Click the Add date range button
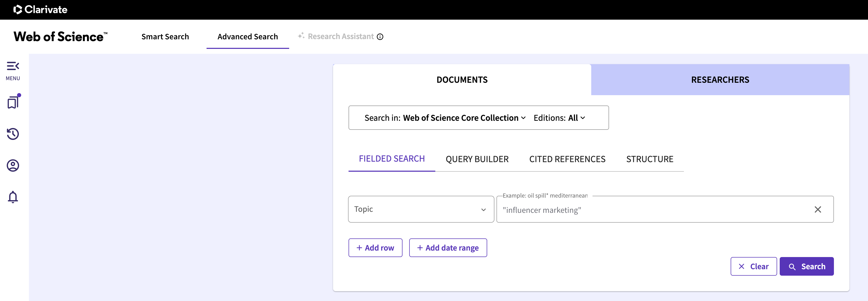Image resolution: width=868 pixels, height=301 pixels. click(447, 248)
